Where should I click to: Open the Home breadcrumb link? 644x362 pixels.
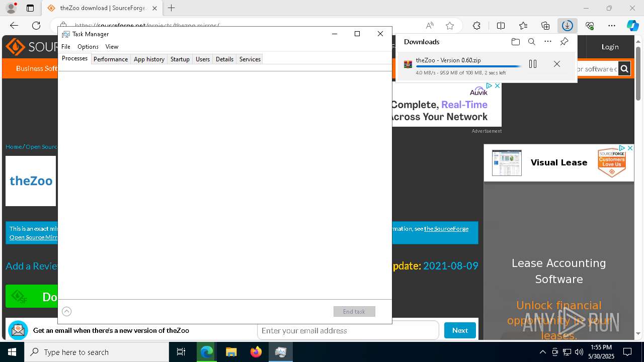click(14, 147)
